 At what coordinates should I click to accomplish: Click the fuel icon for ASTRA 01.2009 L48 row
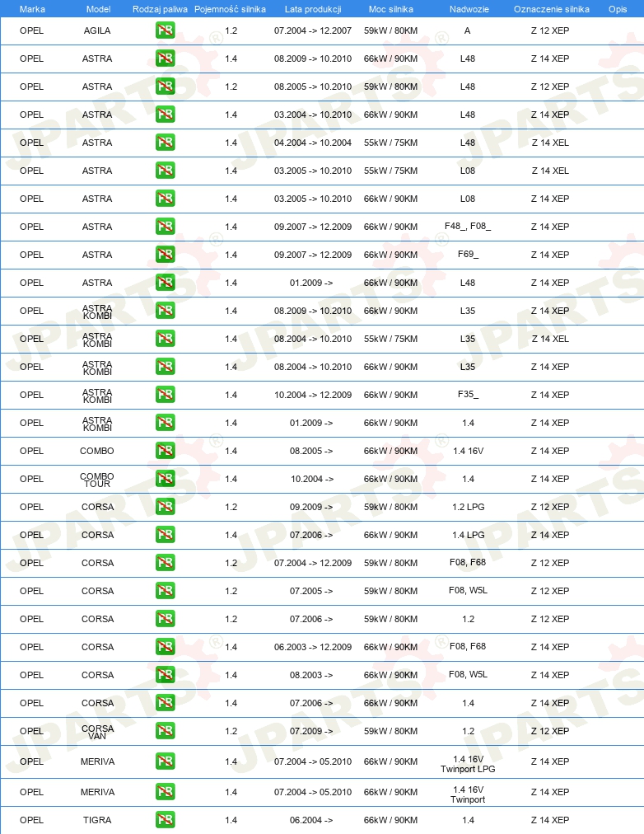point(166,283)
